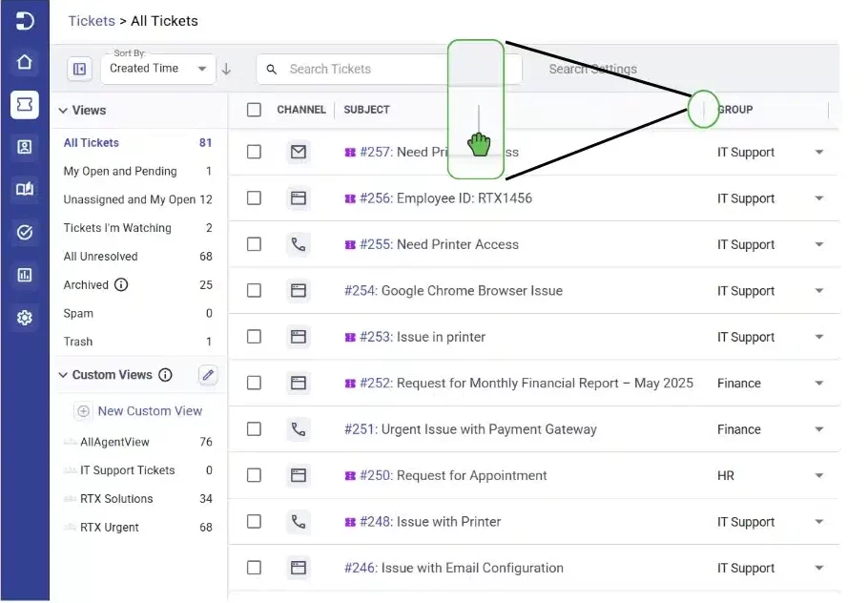Open the RTX Urgent custom view
Image resolution: width=868 pixels, height=603 pixels.
coord(138,527)
